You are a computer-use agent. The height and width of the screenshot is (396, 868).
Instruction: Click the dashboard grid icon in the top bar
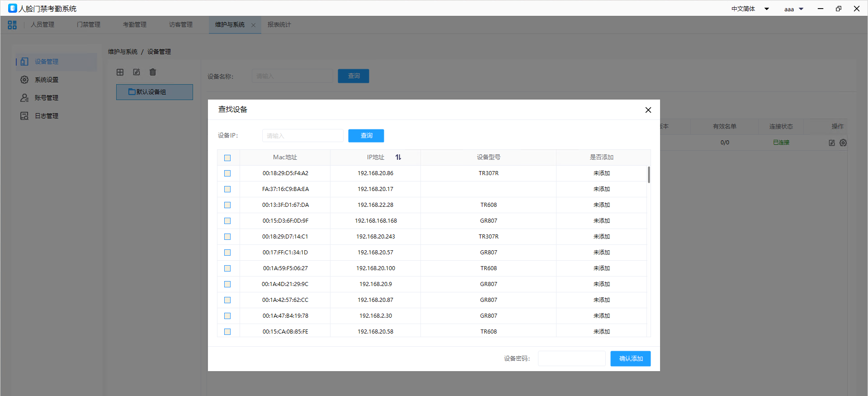12,25
